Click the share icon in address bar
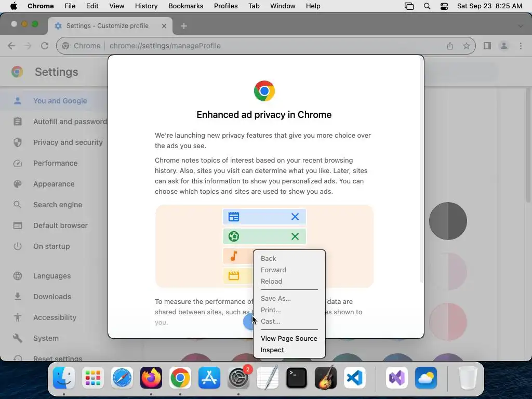 click(450, 46)
